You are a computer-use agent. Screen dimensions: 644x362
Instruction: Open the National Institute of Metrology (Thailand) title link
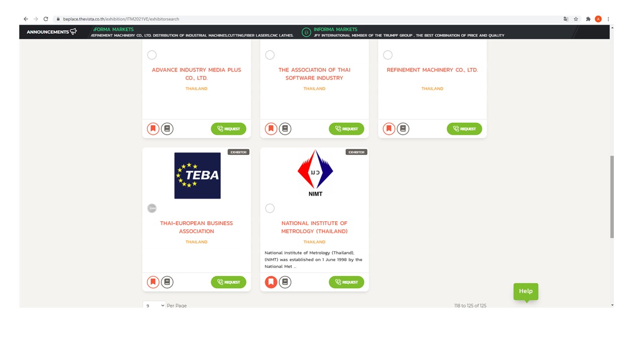pyautogui.click(x=314, y=227)
